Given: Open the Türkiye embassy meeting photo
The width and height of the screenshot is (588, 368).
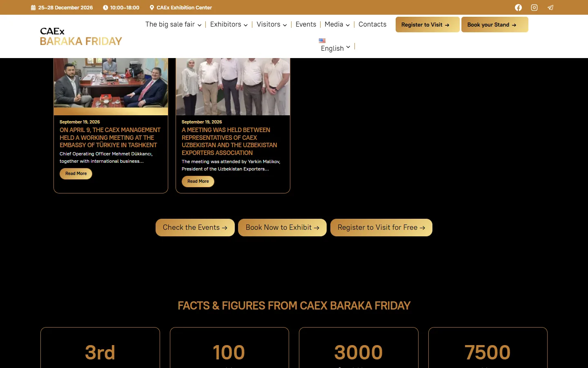Looking at the screenshot, I should point(111,87).
